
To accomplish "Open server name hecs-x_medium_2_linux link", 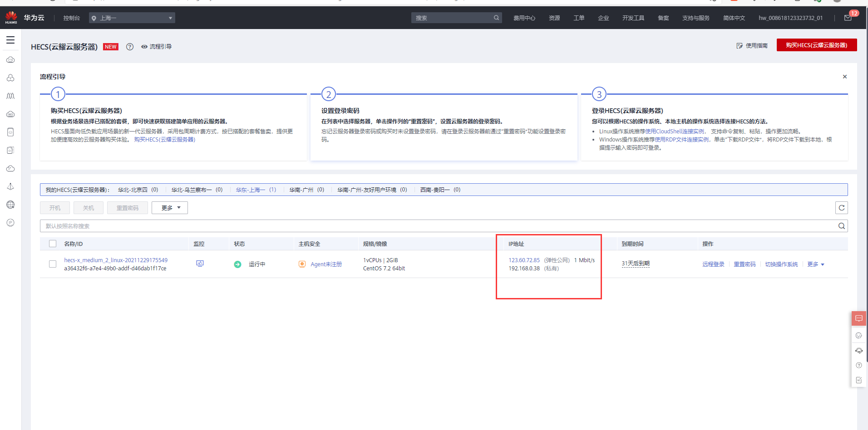I will coord(116,260).
